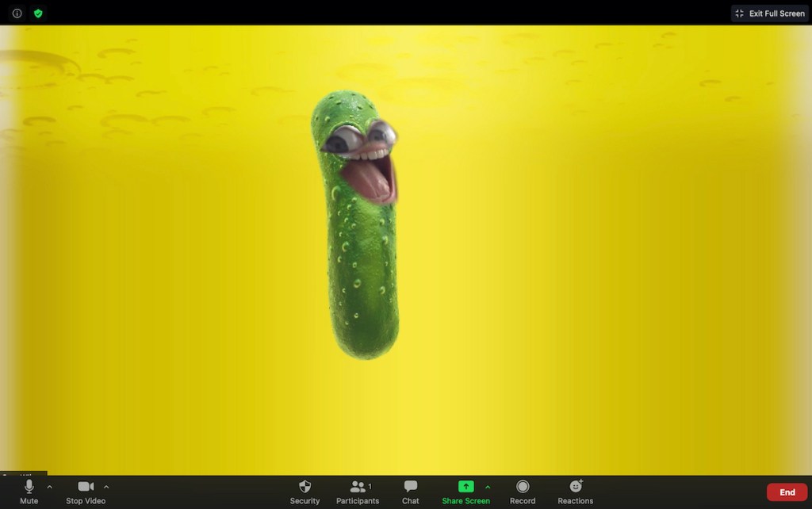Open the Reactions emoji menu
The width and height of the screenshot is (812, 509).
(x=576, y=486)
